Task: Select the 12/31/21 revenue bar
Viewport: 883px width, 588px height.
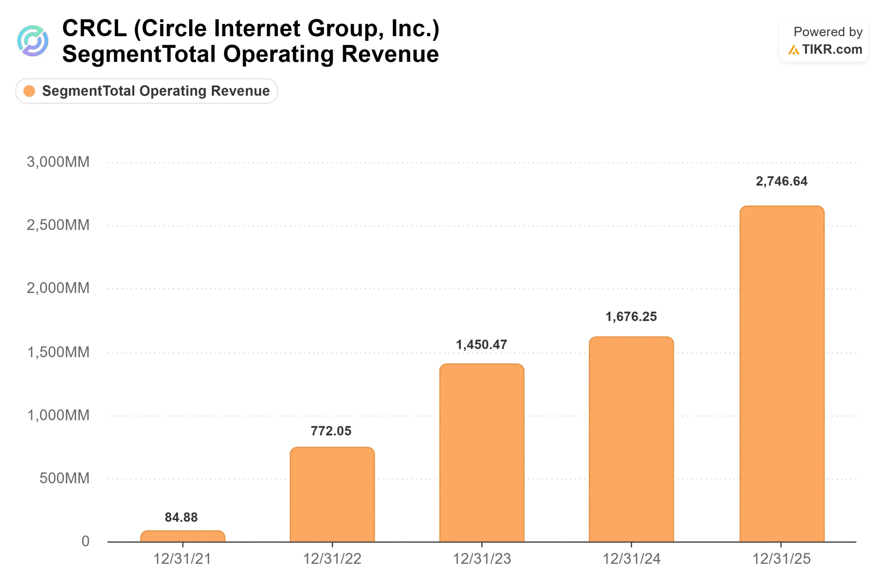Action: pos(183,536)
